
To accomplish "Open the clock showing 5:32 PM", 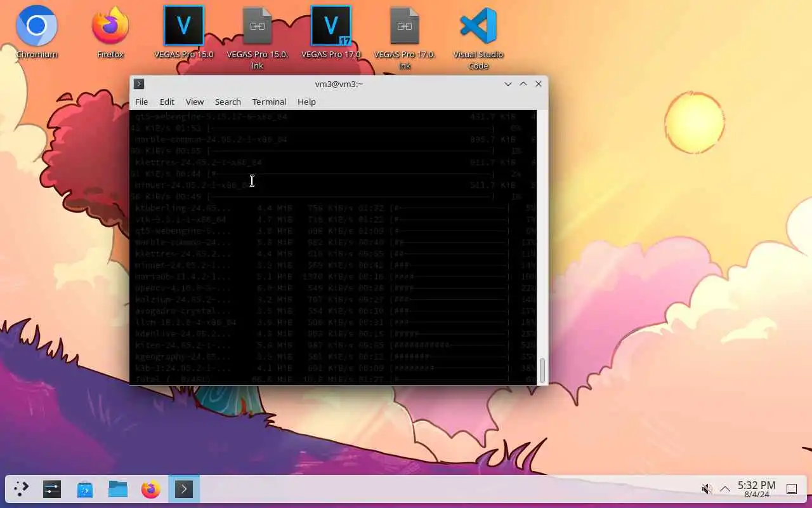I will 756,489.
